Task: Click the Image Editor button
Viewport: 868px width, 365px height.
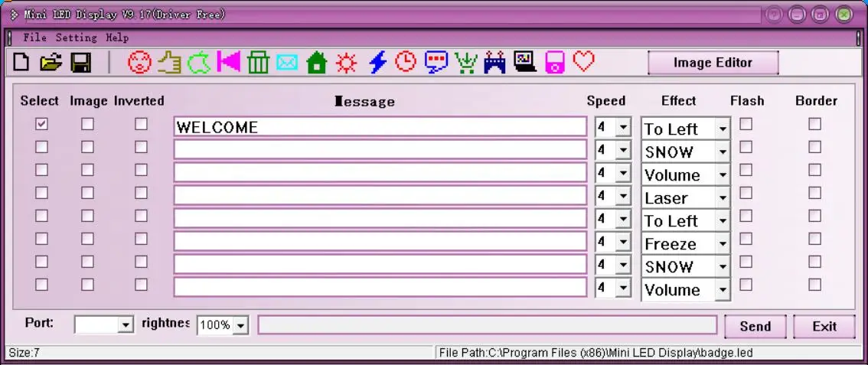Action: [713, 63]
